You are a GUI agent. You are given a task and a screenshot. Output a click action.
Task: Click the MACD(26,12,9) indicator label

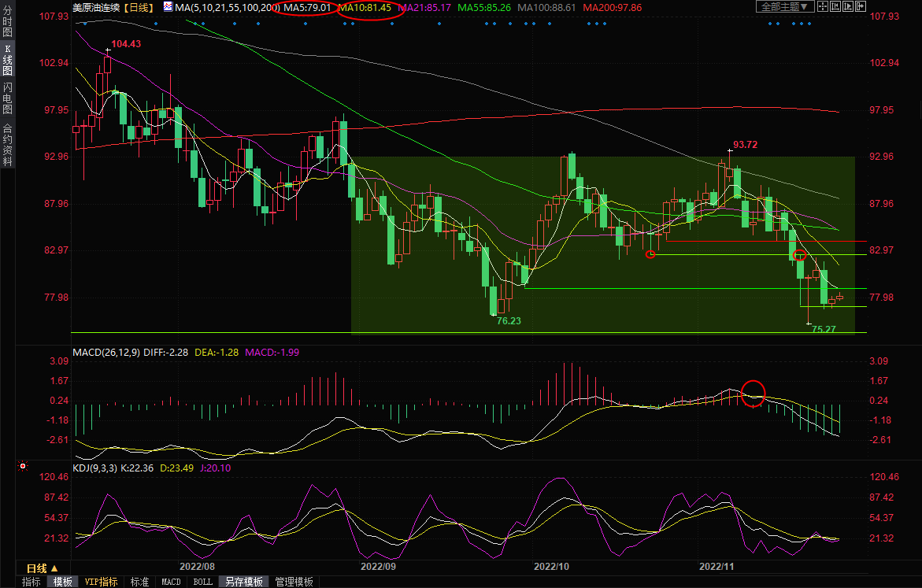pyautogui.click(x=106, y=352)
